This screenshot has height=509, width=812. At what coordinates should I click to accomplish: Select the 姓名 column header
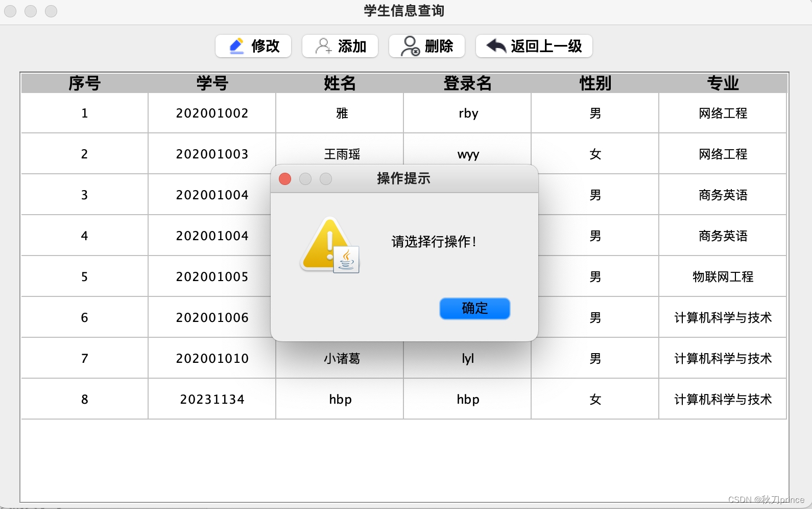[x=340, y=83]
